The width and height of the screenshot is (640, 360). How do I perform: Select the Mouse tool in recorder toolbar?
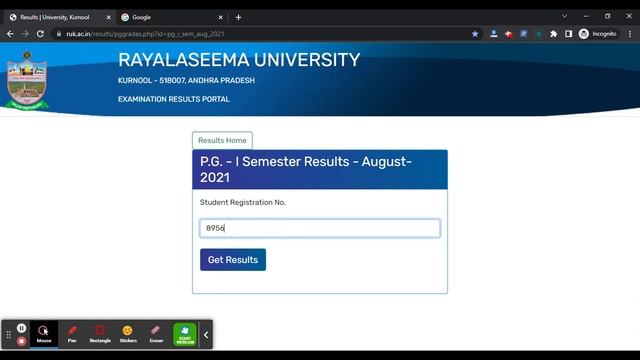click(x=44, y=334)
